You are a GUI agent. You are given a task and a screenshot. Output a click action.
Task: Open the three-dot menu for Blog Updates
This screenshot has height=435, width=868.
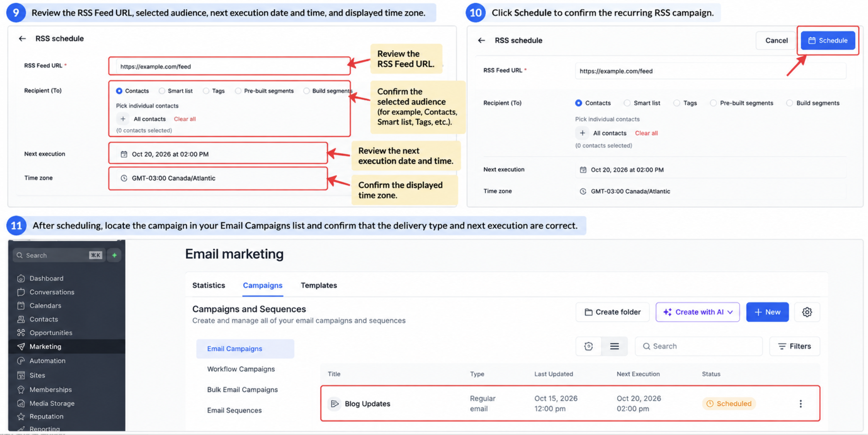tap(800, 403)
